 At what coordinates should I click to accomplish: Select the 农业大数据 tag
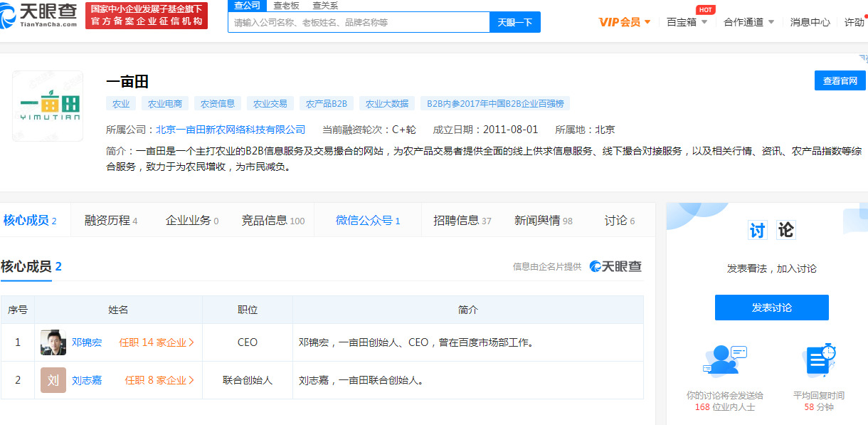click(387, 103)
